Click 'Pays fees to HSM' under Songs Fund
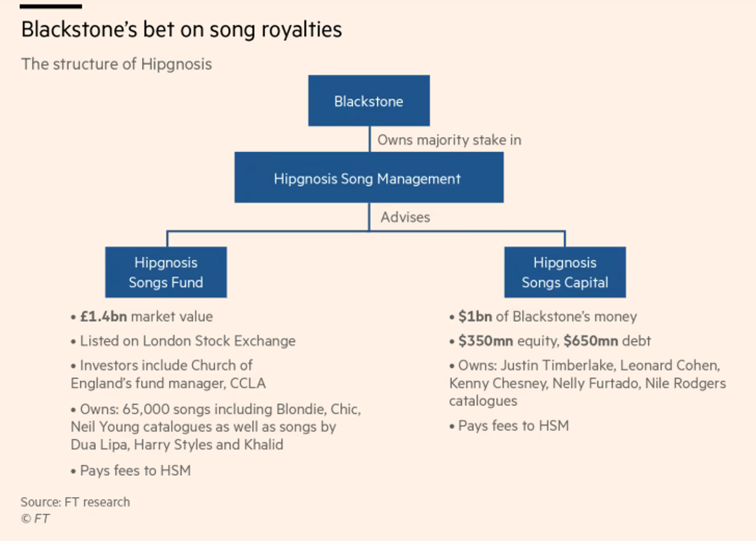 coord(131,470)
